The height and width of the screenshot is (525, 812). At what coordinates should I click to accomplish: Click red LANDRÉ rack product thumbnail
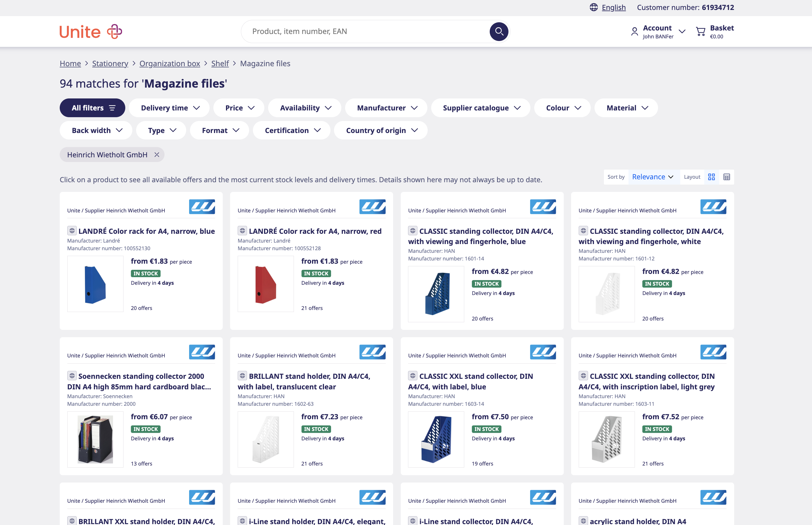coord(266,284)
